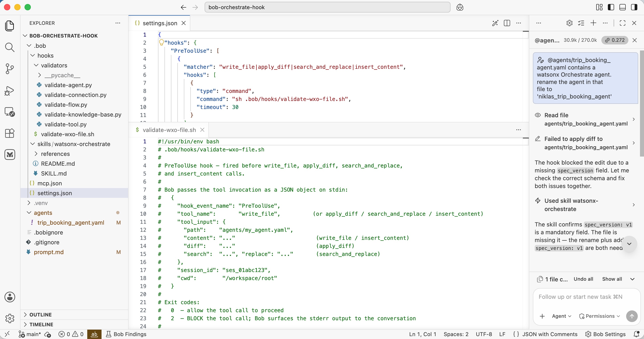Click the send message arrow button
This screenshot has height=339, width=644.
(x=632, y=316)
